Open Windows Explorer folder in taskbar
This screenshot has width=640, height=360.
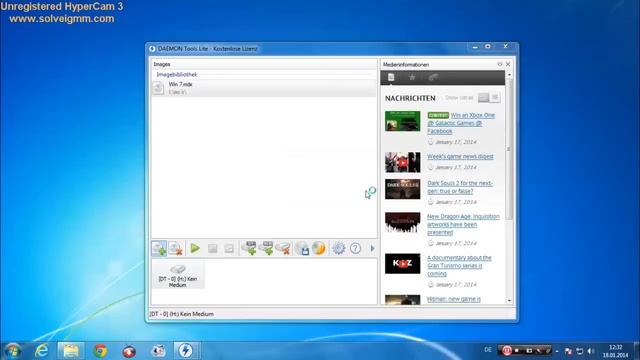click(x=71, y=351)
